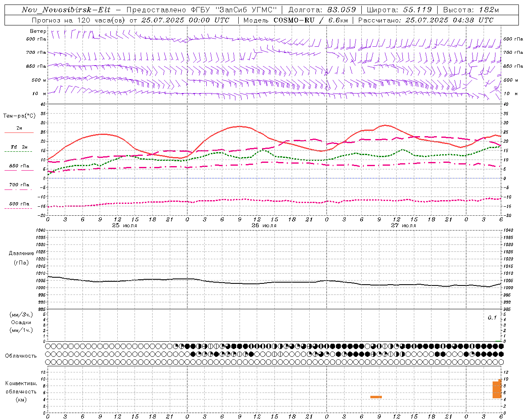525x420 pixels.
Task: Click the 2м temperature legend entry
Action: pos(19,128)
